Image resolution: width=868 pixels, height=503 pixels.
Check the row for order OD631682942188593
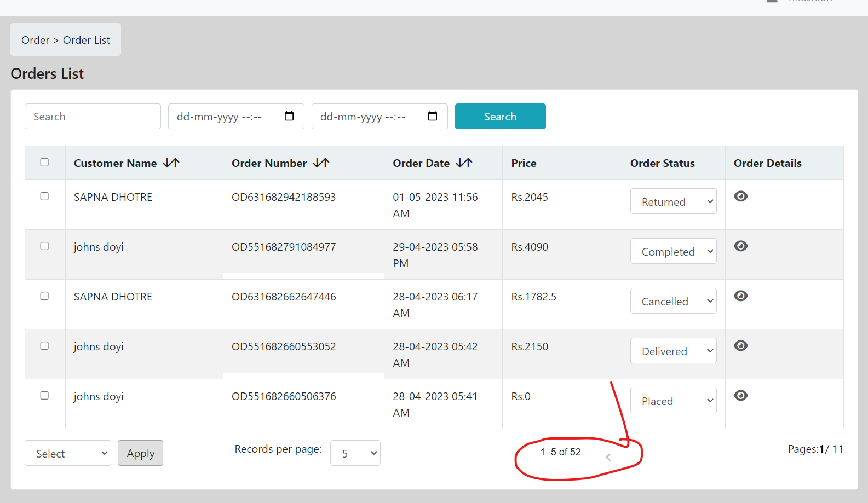(44, 196)
